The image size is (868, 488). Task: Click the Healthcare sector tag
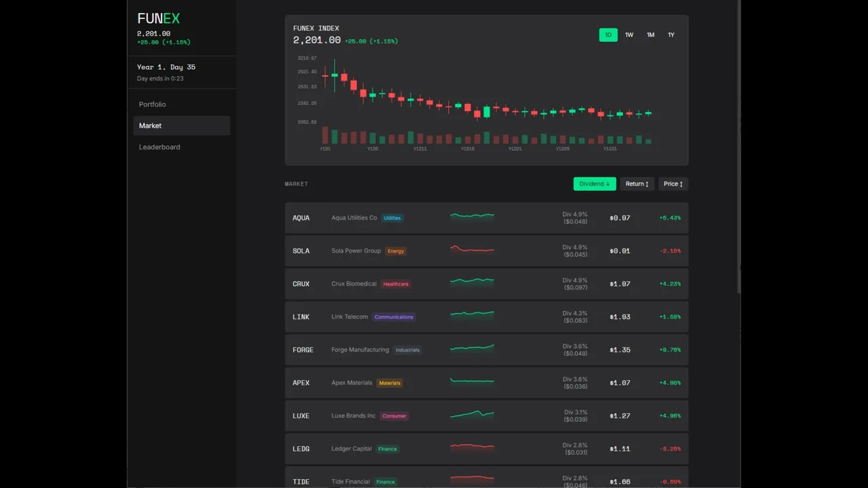click(x=396, y=284)
